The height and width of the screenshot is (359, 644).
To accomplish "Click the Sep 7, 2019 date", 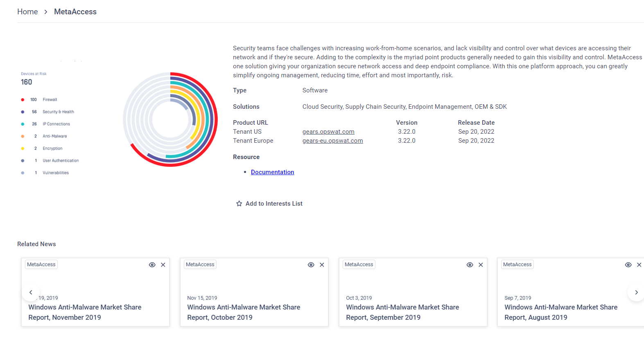I will [x=518, y=298].
